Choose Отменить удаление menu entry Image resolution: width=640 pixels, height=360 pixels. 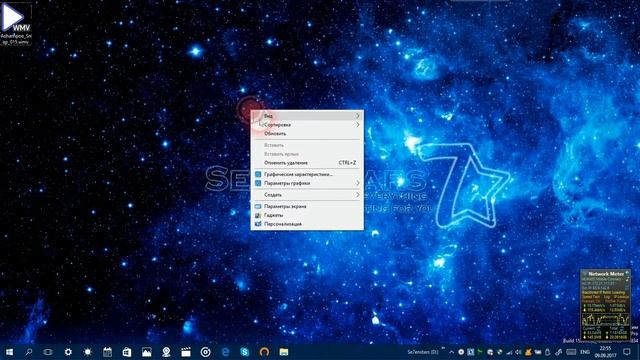pyautogui.click(x=307, y=163)
